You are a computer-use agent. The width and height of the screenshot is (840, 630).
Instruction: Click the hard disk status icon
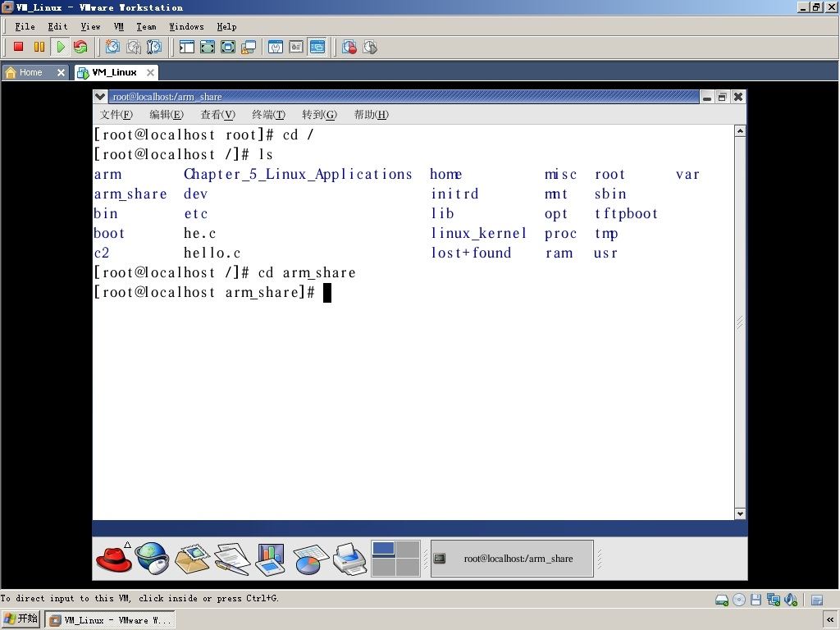[722, 600]
